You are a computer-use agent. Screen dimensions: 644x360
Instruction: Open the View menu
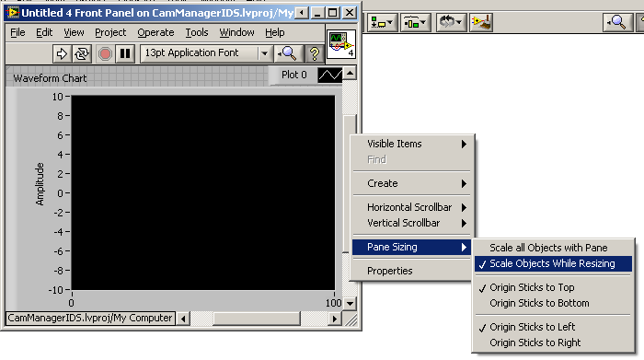click(x=74, y=32)
